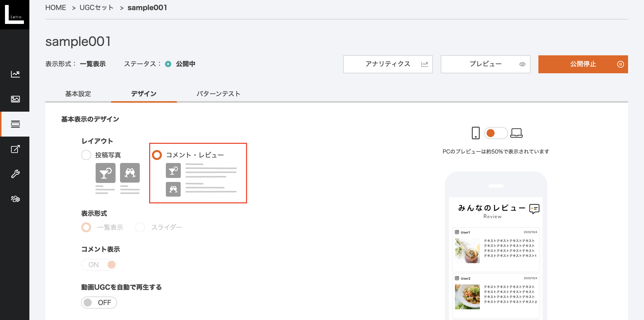Select the UGC set list sidebar icon
This screenshot has width=644, height=320.
[15, 124]
